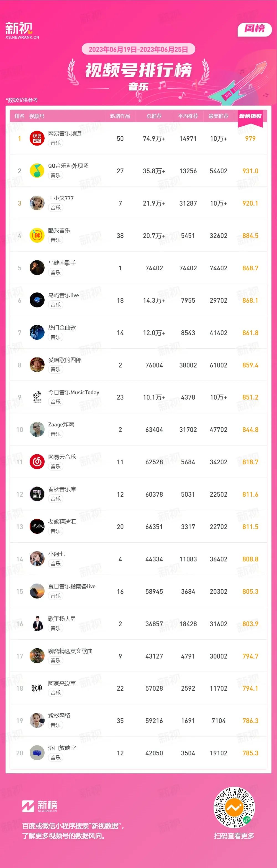Click the 网易音乐频道 red avatar icon

pos(37,139)
